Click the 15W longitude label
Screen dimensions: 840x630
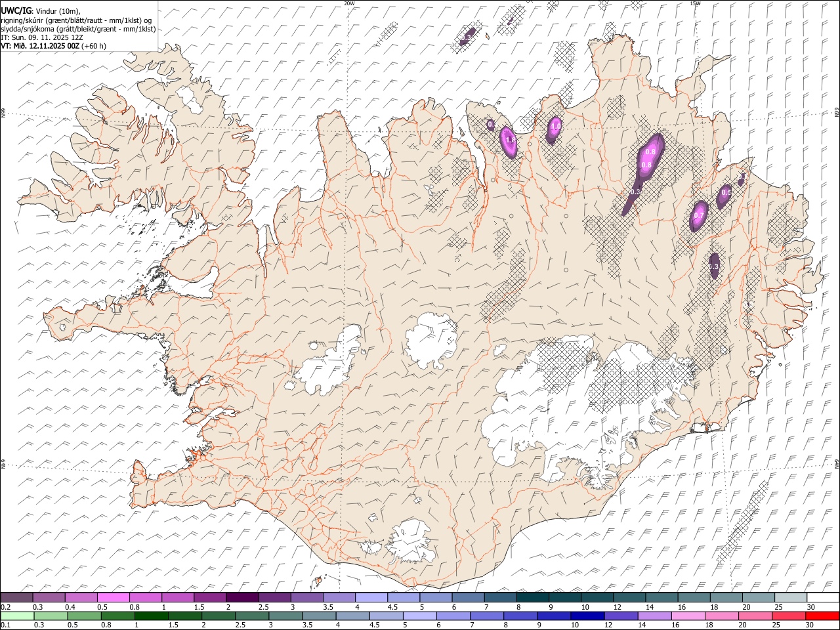click(695, 3)
